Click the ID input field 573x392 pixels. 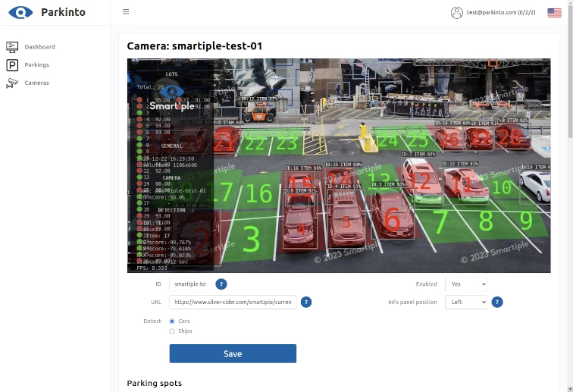point(190,284)
